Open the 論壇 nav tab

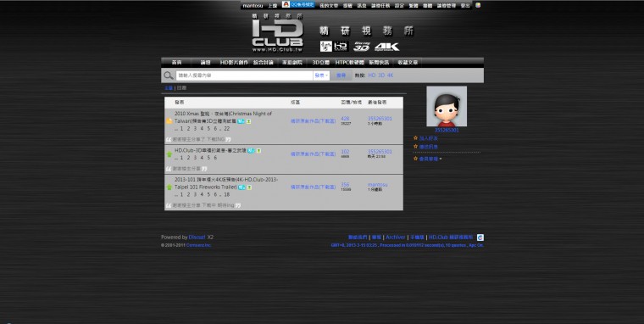pos(205,63)
